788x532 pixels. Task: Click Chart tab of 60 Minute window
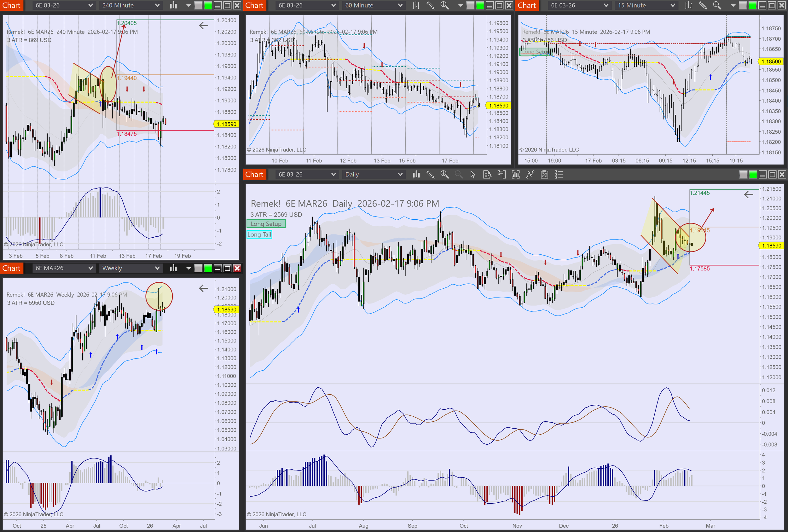(x=254, y=5)
